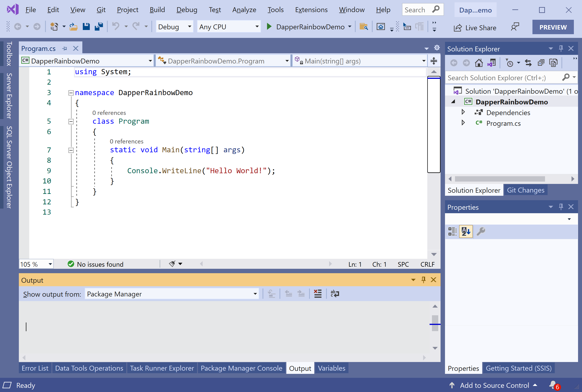
Task: Open 'Show output from' Package Manager dropdown
Action: pyautogui.click(x=172, y=294)
